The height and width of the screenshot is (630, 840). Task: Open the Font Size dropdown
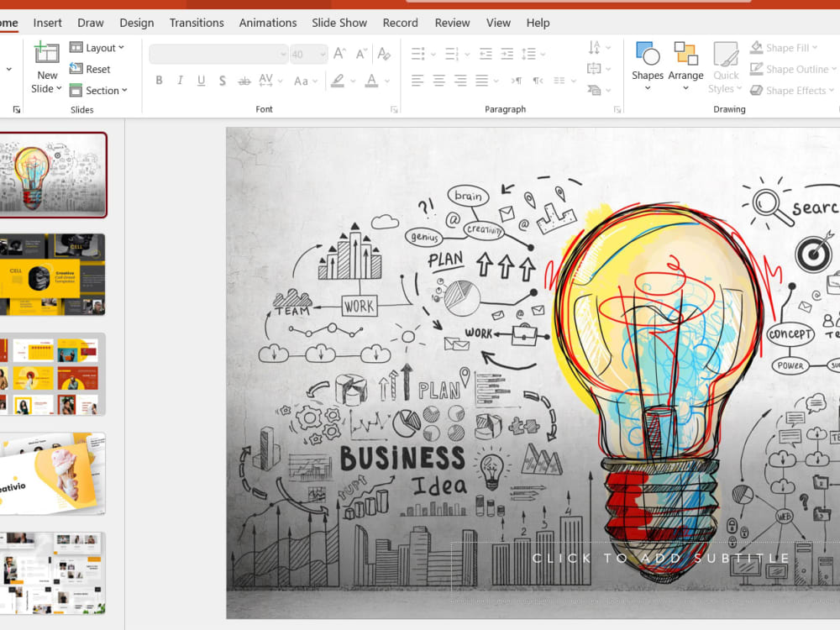tap(321, 53)
